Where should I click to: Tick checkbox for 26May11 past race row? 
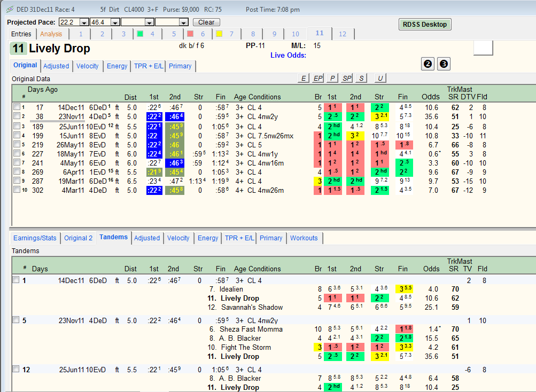tap(17, 144)
